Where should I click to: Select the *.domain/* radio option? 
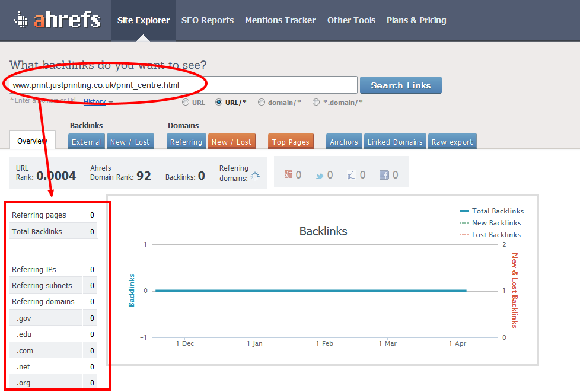point(316,102)
